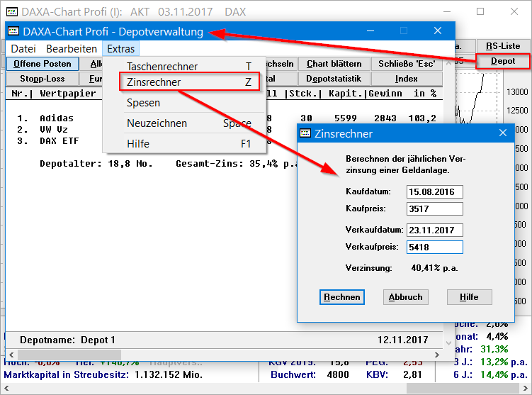Choose the Zinsrechner menu entry
This screenshot has height=395, width=532.
[154, 82]
